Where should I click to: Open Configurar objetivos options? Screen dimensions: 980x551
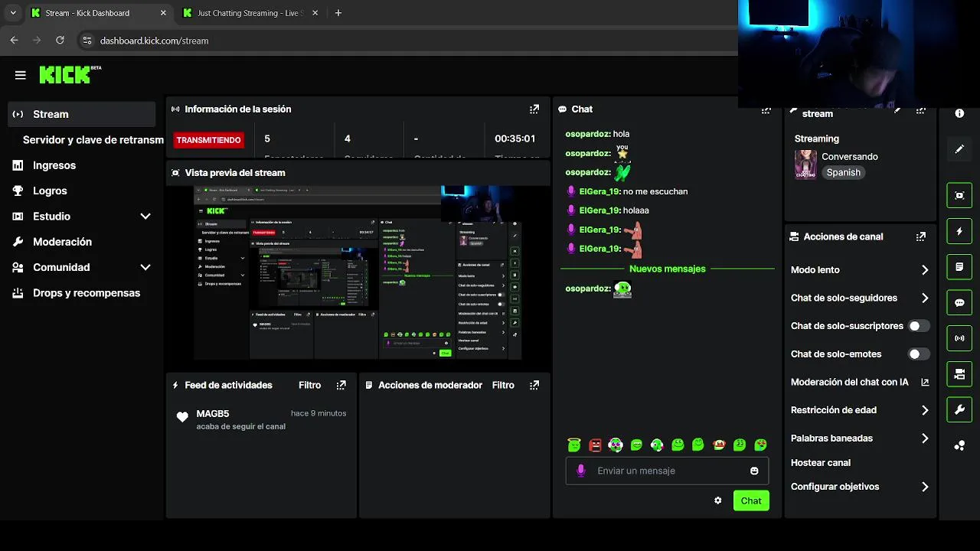860,487
